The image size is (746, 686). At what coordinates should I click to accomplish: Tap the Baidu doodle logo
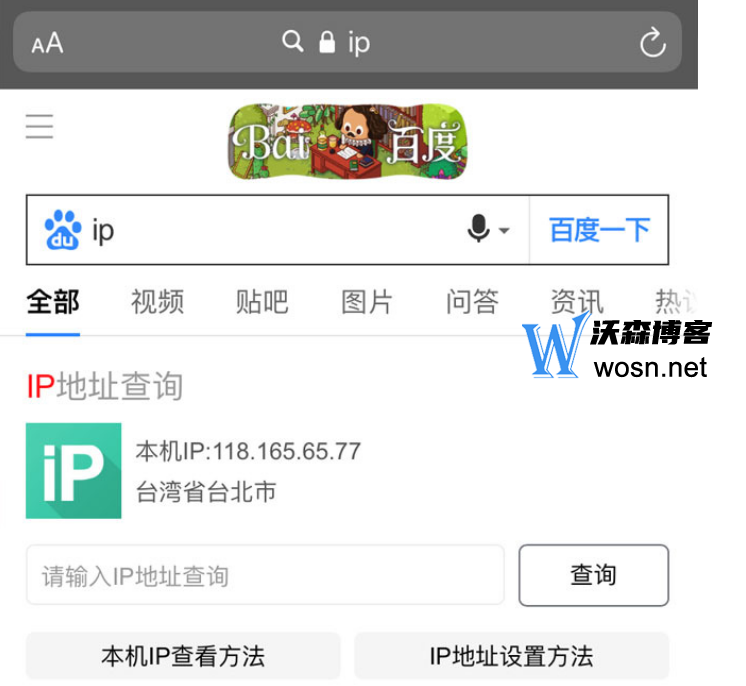348,142
